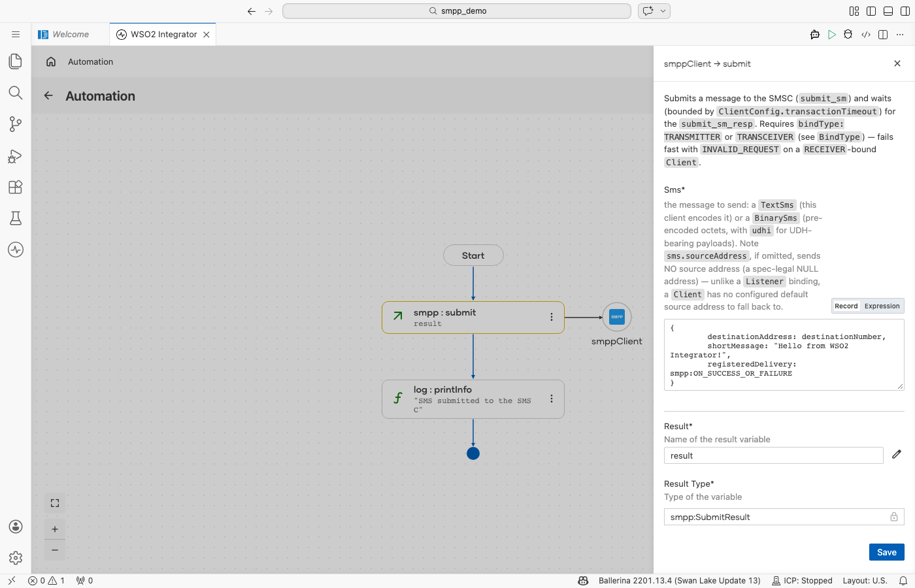Open WSO2 Integrator activity bar view
Image resolution: width=915 pixels, height=588 pixels.
pos(16,250)
